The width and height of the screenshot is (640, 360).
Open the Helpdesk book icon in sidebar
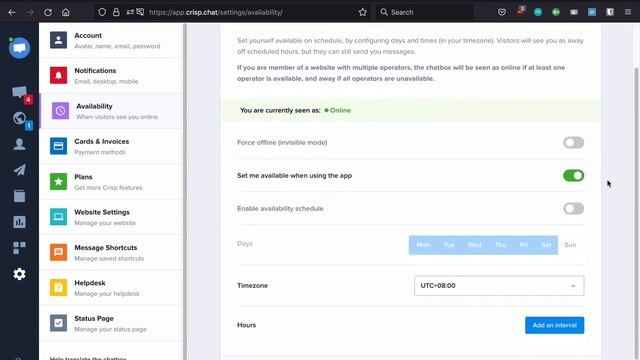pos(19,196)
